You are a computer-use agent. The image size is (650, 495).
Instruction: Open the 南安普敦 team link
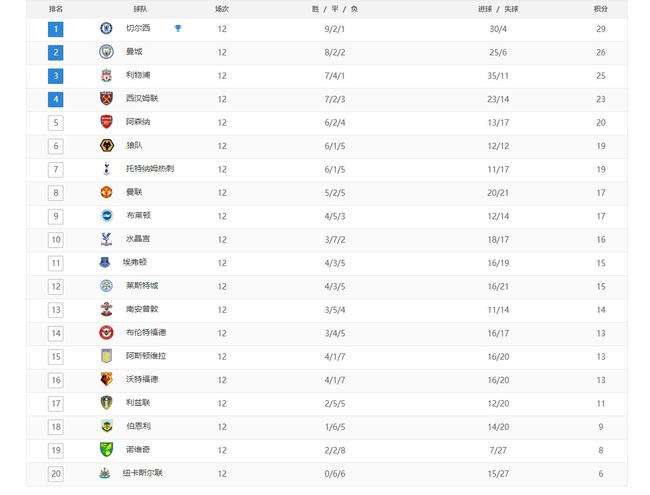click(142, 309)
